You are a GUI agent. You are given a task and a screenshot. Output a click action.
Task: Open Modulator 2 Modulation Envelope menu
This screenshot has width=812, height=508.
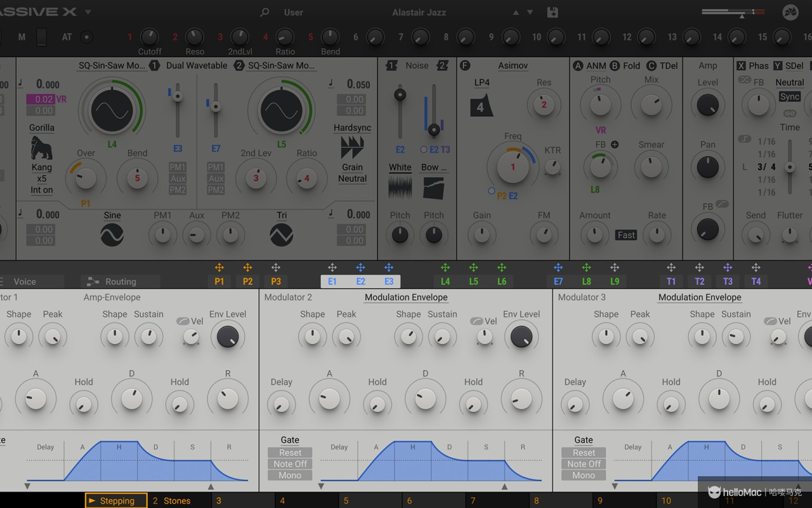[x=406, y=297]
